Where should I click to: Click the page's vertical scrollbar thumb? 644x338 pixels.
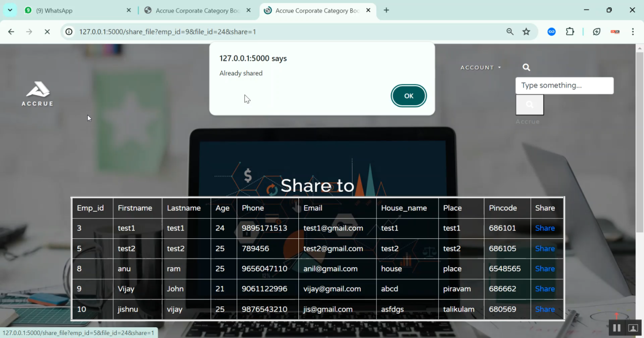pos(639,142)
